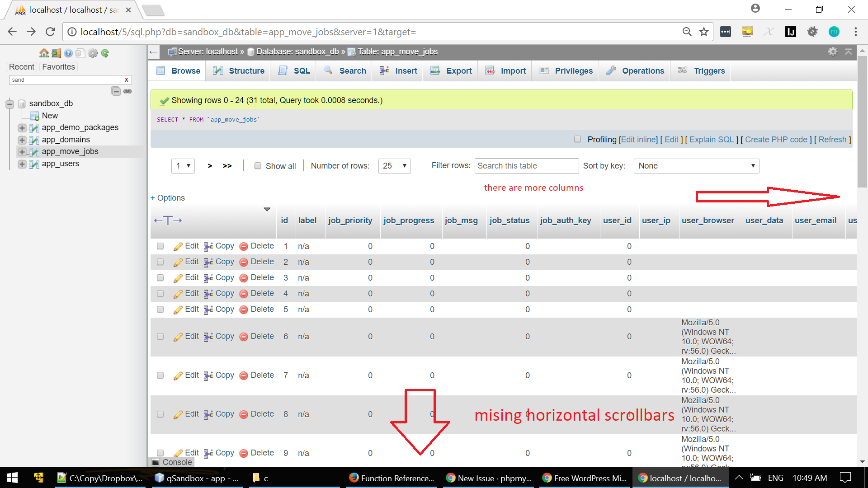Expand the Options section
Viewport: 868px width, 488px height.
click(167, 197)
